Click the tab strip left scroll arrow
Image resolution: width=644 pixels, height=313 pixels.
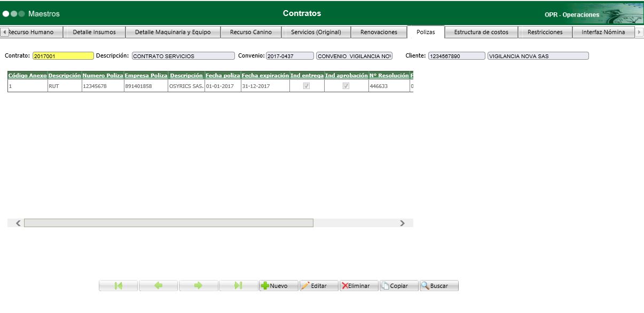coord(5,32)
